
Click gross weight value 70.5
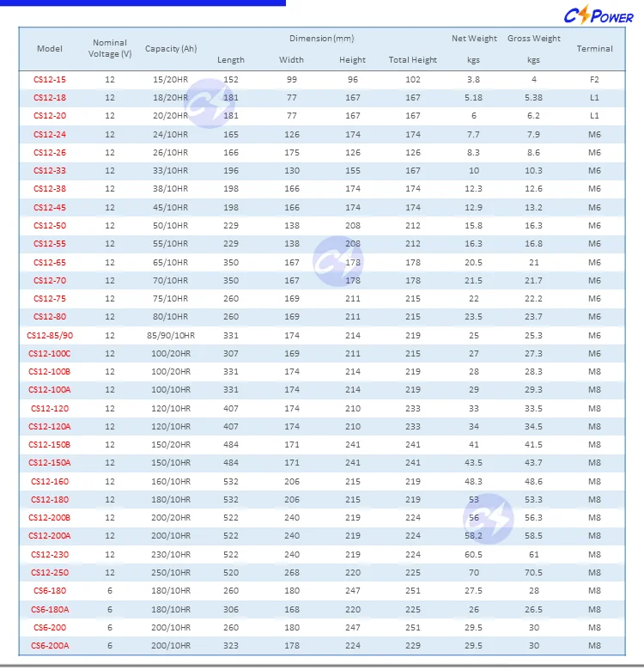pyautogui.click(x=534, y=573)
